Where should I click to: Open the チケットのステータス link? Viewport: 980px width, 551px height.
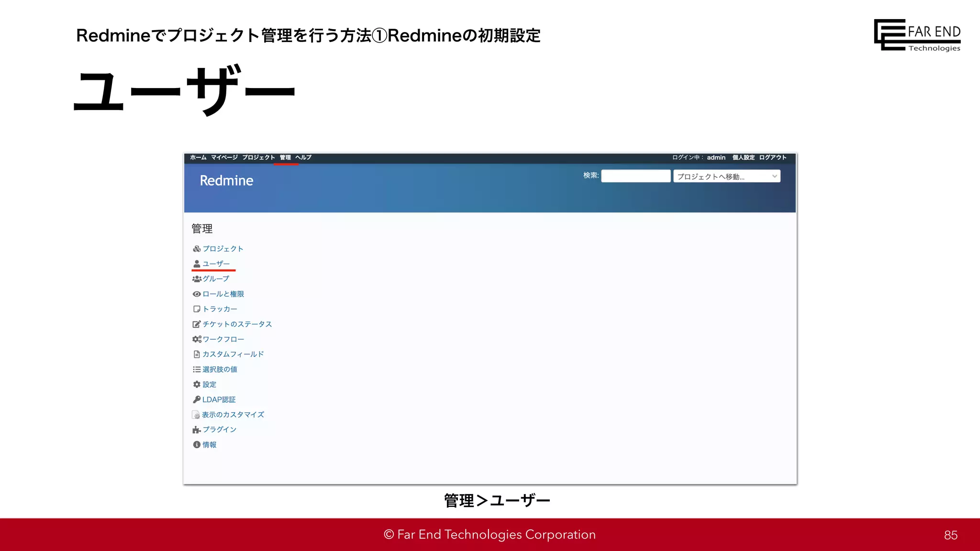pyautogui.click(x=237, y=324)
